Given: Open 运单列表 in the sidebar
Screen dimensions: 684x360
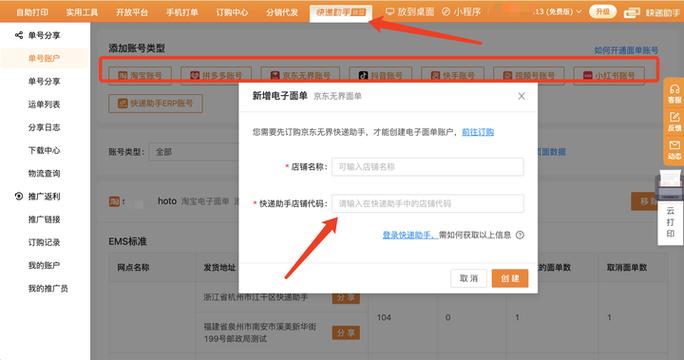Looking at the screenshot, I should click(x=44, y=104).
